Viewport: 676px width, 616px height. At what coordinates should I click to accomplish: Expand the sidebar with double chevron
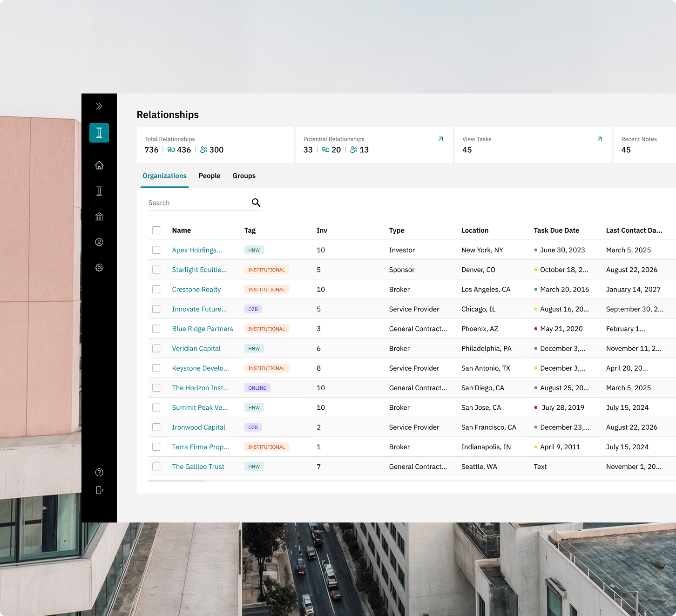[x=99, y=106]
